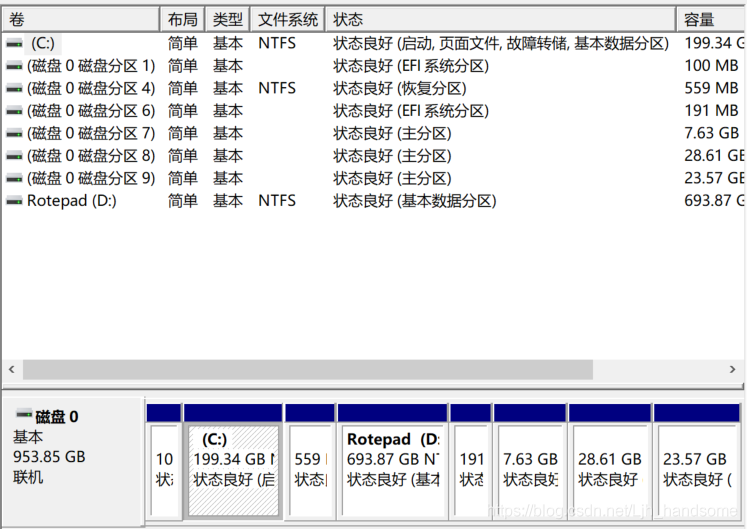
Task: Click the horizontal scrollbar thumb
Action: click(308, 369)
